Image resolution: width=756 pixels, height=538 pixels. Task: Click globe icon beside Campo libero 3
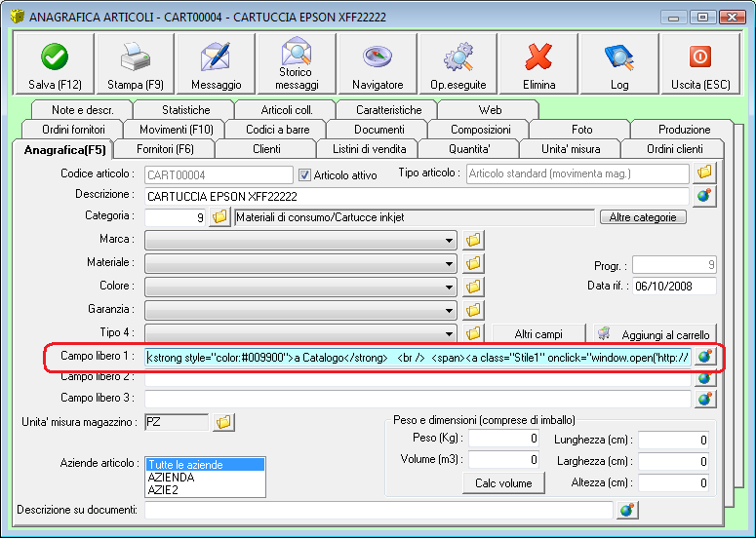click(x=705, y=399)
